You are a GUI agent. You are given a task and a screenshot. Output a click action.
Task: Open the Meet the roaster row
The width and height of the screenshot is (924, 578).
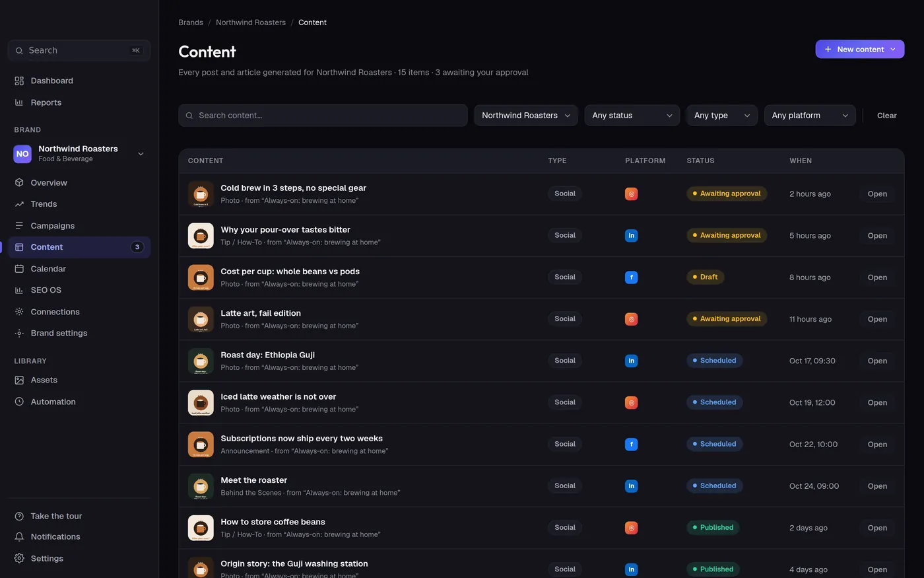pos(877,486)
